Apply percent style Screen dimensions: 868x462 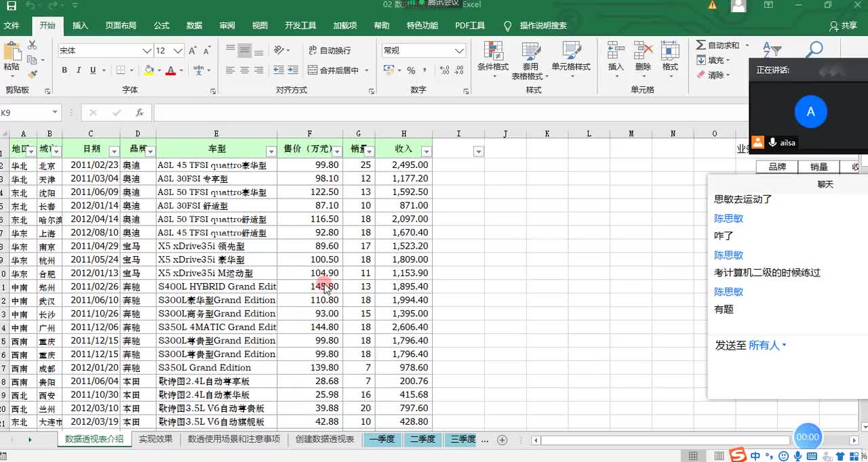(x=411, y=70)
